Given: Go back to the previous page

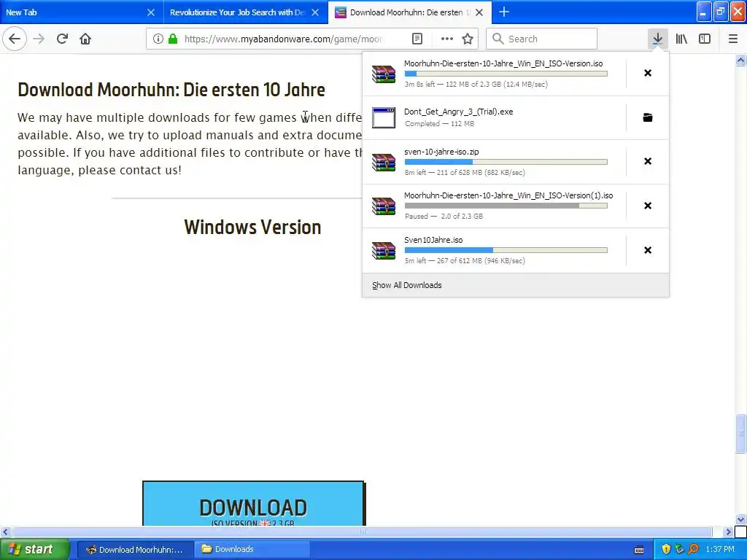Looking at the screenshot, I should point(15,39).
